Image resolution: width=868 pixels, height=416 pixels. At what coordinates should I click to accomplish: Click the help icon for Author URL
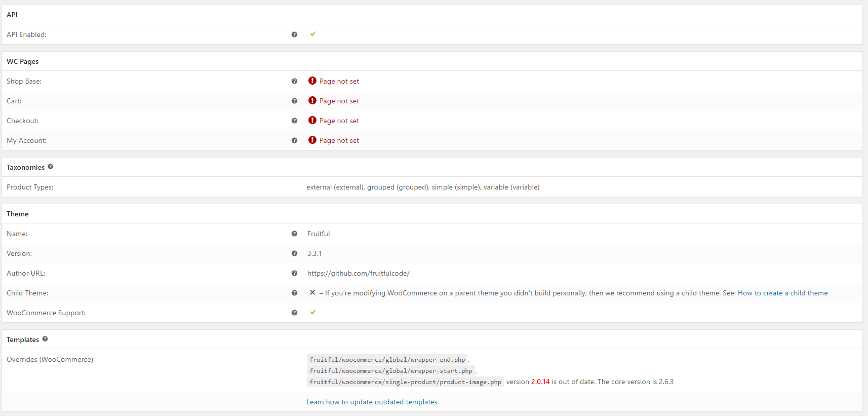[294, 273]
